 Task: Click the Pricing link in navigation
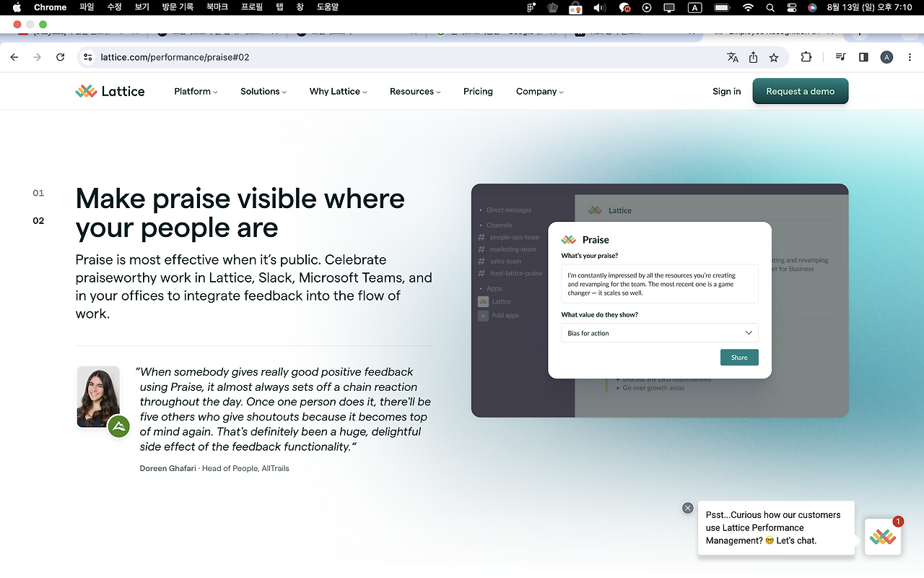point(478,91)
